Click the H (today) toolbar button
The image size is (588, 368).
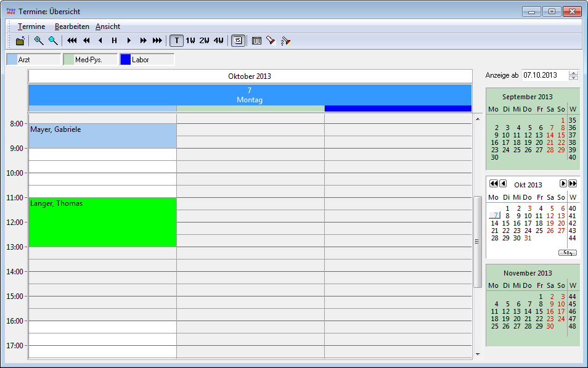[x=114, y=41]
